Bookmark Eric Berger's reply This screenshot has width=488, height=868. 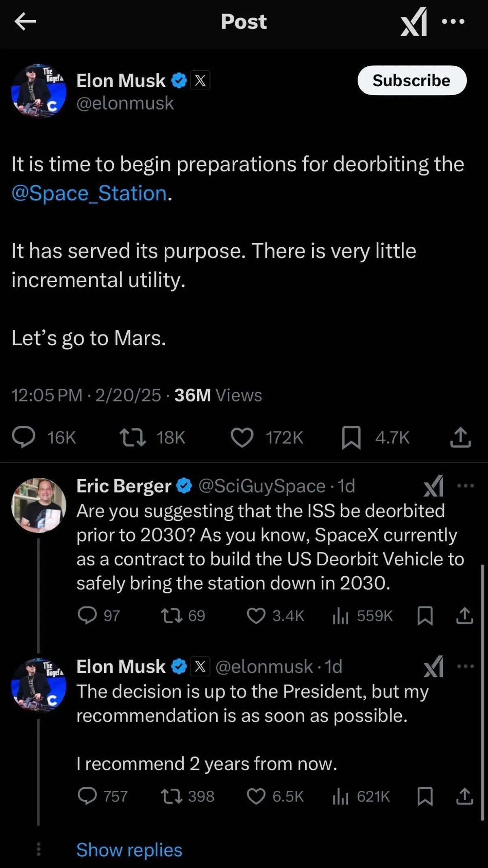tap(425, 616)
